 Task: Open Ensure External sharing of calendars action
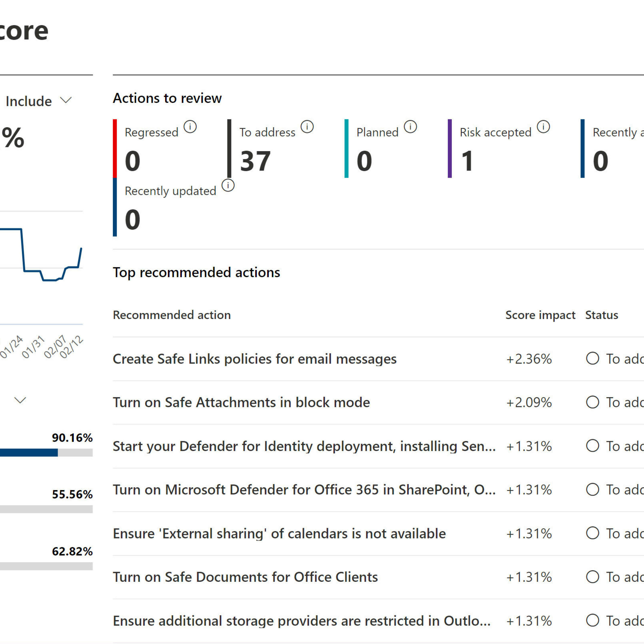tap(279, 533)
